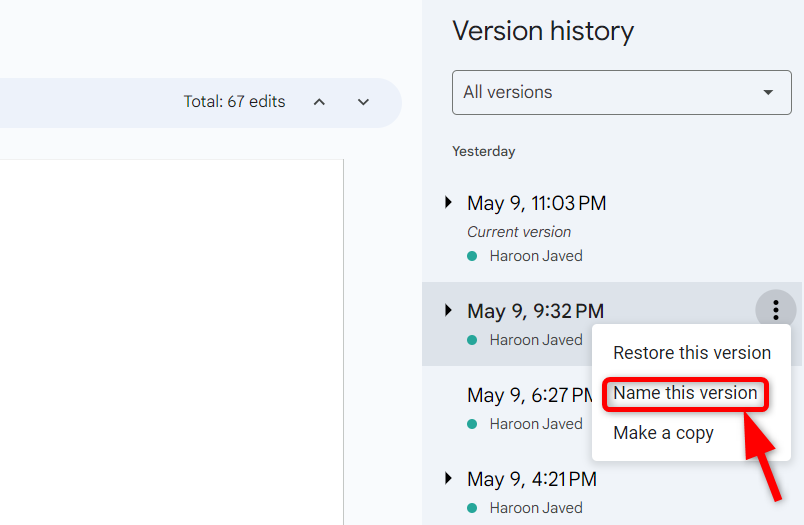Choose Restore this version
The width and height of the screenshot is (804, 525).
pos(692,353)
